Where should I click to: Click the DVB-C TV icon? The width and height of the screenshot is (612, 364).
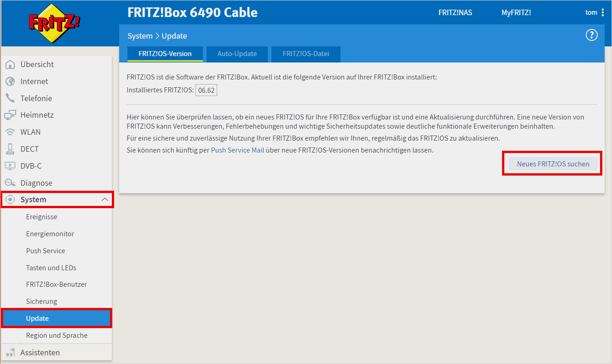(10, 166)
